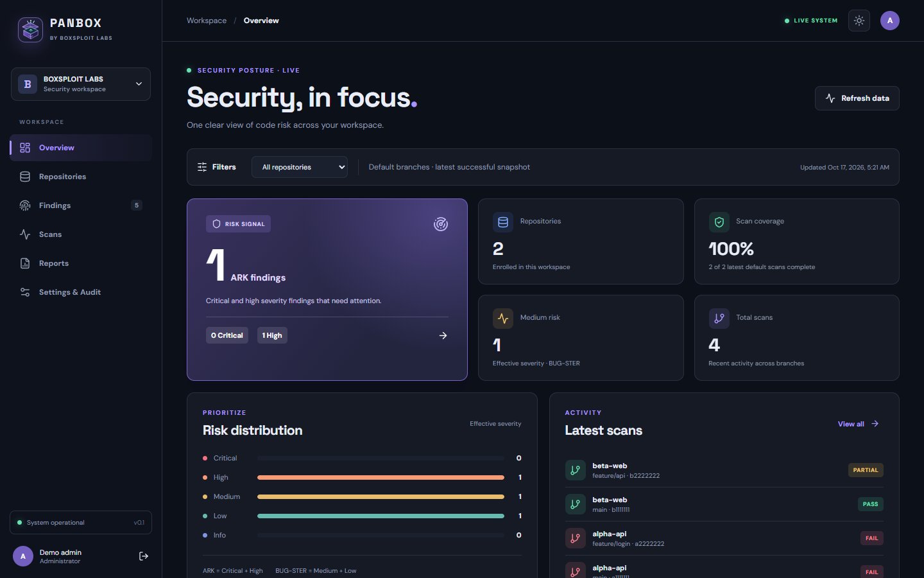The width and height of the screenshot is (924, 578).
Task: Follow the arrow on ARK findings card
Action: click(443, 335)
